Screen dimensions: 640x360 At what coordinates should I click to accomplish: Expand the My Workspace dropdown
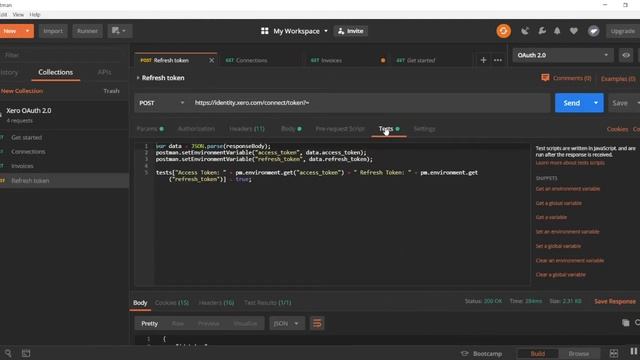coord(326,31)
